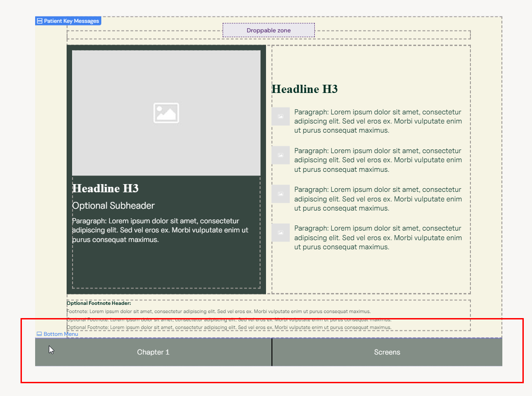Viewport: 532px width, 396px height.
Task: Select the second small image icon in list
Action: tap(281, 155)
